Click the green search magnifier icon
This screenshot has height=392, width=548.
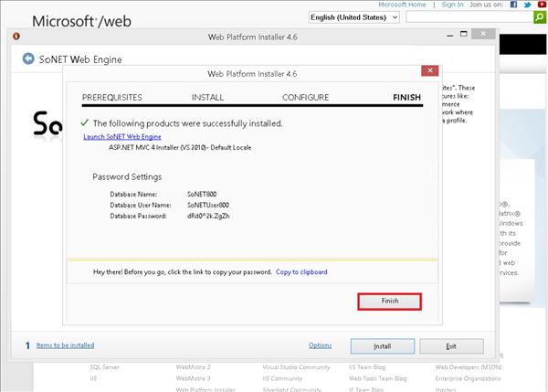click(540, 16)
